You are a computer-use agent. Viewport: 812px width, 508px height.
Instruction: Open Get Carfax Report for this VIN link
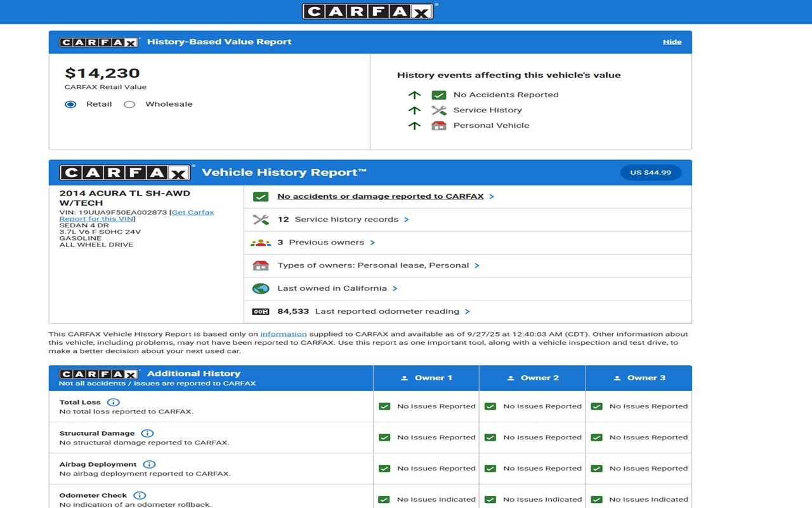(x=136, y=216)
